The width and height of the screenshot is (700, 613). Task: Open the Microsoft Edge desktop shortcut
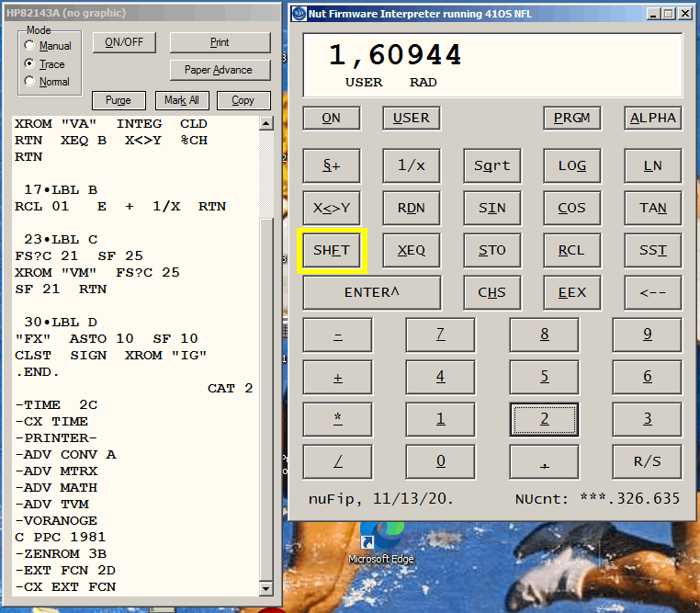click(381, 543)
